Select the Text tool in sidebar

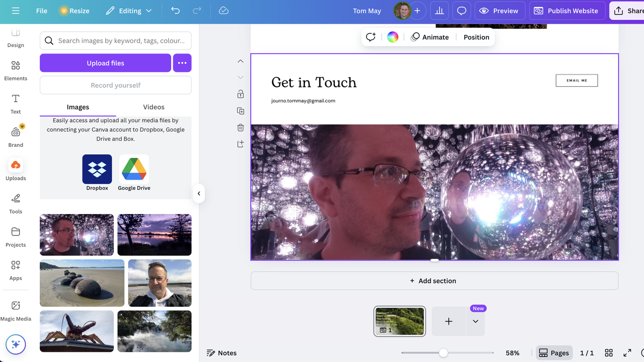coord(15,102)
